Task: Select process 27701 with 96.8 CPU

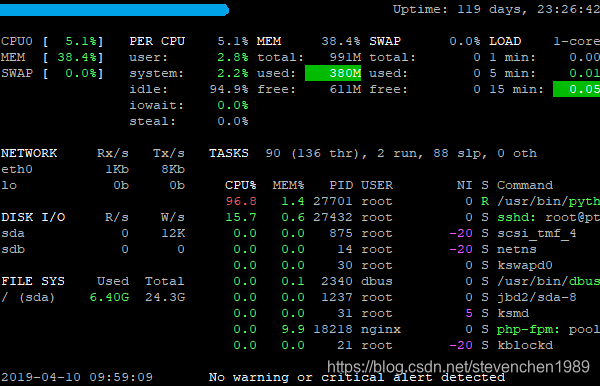Action: click(x=412, y=201)
